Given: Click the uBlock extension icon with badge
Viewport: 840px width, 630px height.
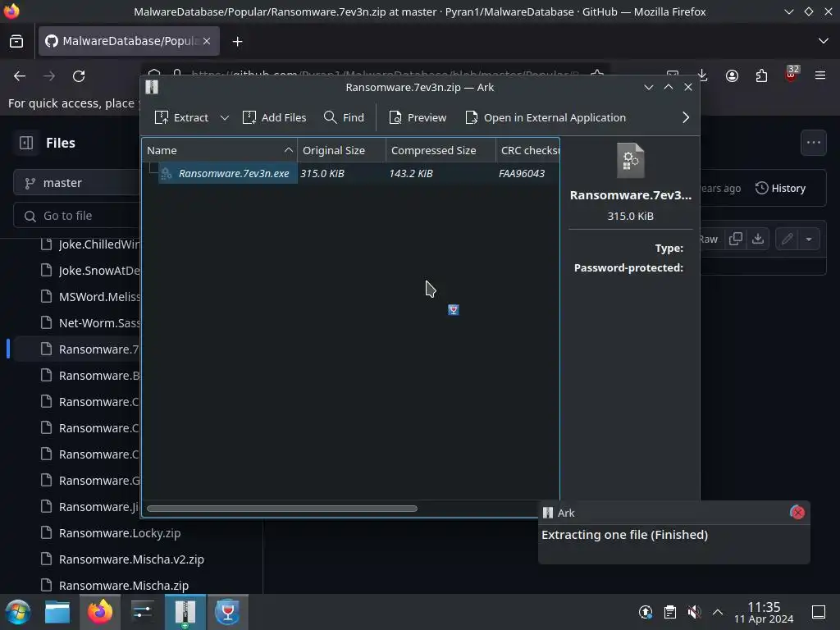Looking at the screenshot, I should (792, 75).
